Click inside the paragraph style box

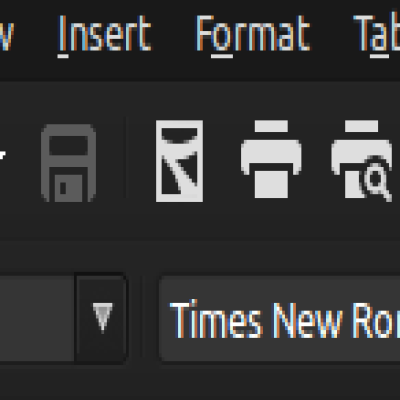(37, 318)
